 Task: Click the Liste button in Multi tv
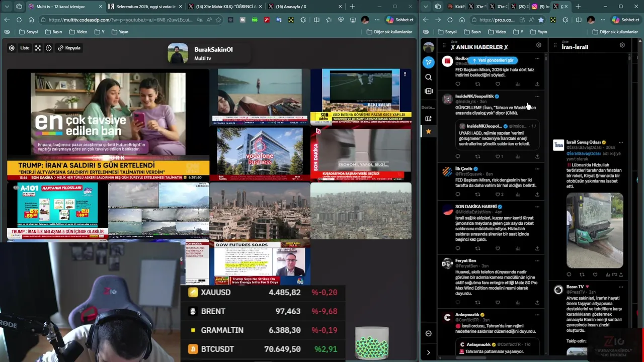[25, 48]
